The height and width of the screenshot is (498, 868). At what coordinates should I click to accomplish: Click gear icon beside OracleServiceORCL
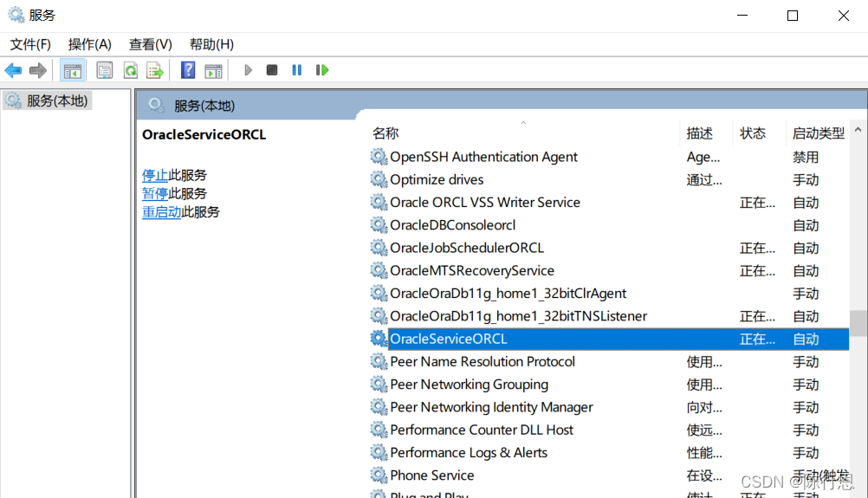(x=379, y=339)
